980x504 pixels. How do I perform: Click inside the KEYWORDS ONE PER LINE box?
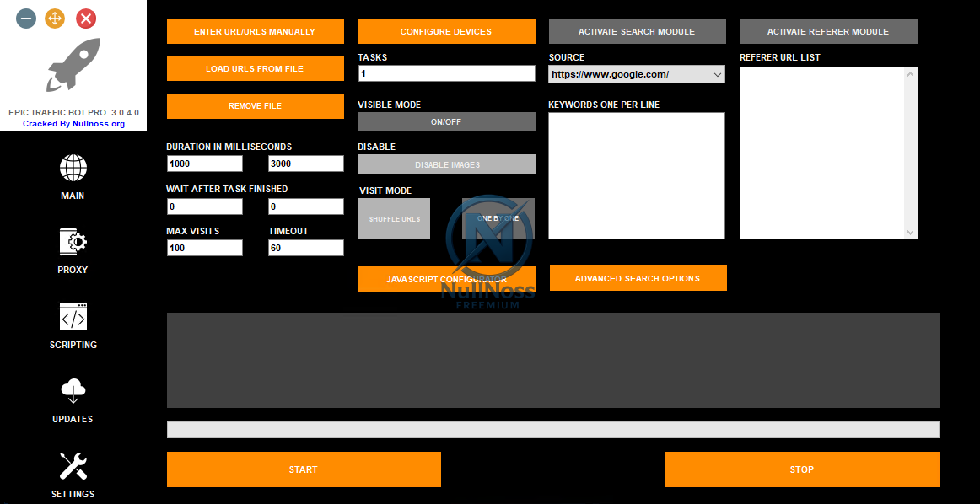636,174
